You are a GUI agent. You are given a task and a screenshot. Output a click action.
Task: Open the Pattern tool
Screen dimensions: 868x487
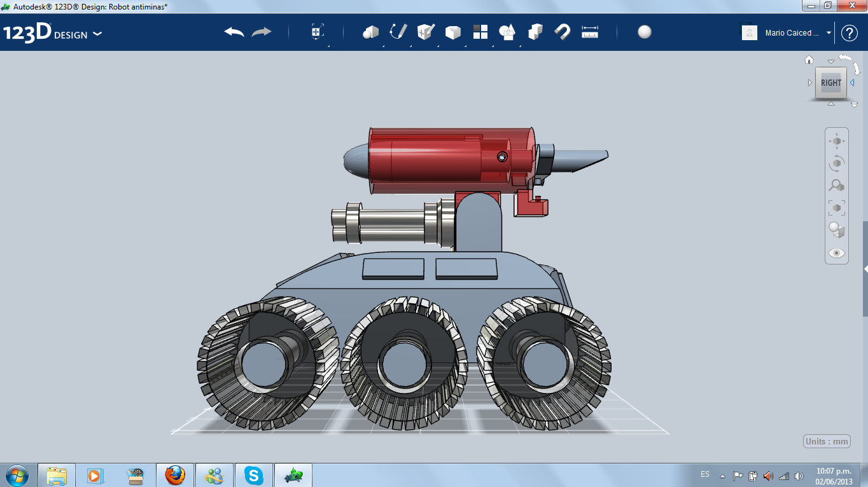point(480,32)
